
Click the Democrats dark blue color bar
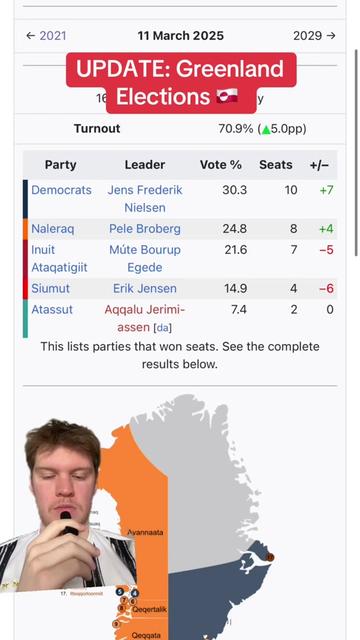click(25, 199)
